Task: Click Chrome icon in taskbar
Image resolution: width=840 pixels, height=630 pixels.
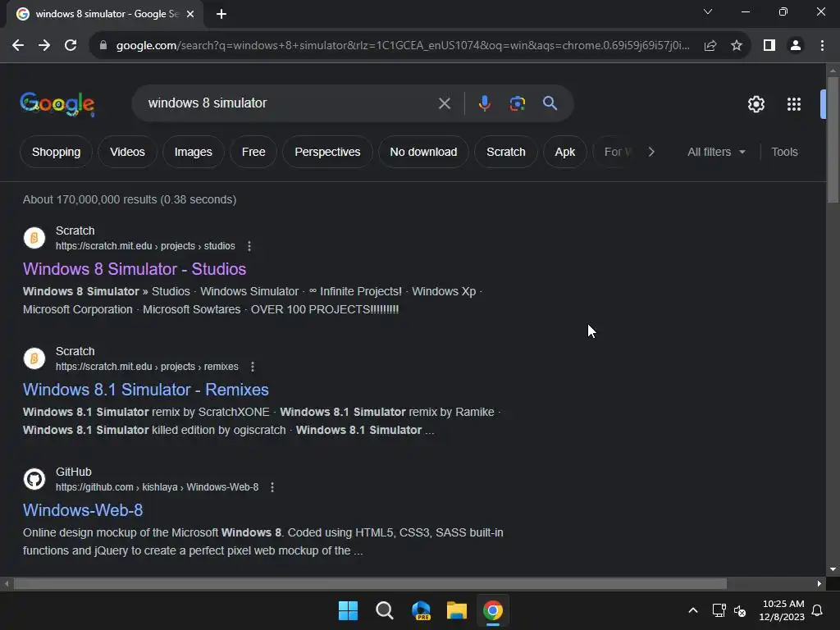Action: (x=493, y=610)
